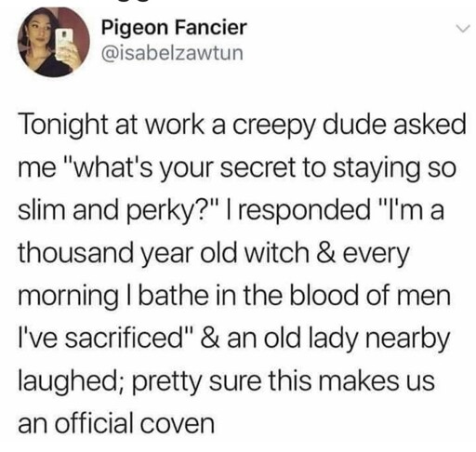
Task: Click 'morning' at the start of the fifth line
Action: (x=69, y=297)
